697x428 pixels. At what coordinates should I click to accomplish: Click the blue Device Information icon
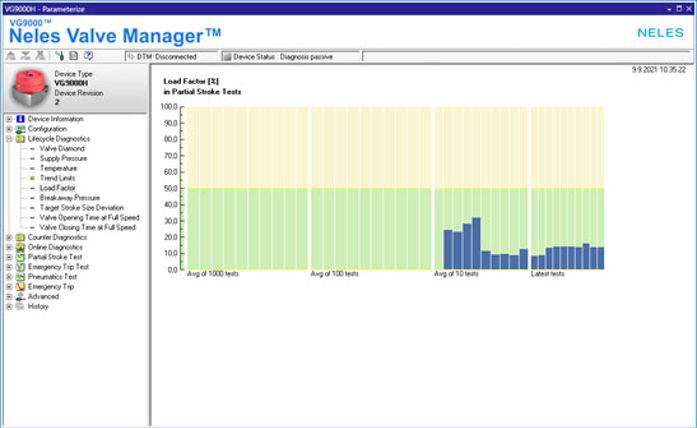[x=20, y=119]
